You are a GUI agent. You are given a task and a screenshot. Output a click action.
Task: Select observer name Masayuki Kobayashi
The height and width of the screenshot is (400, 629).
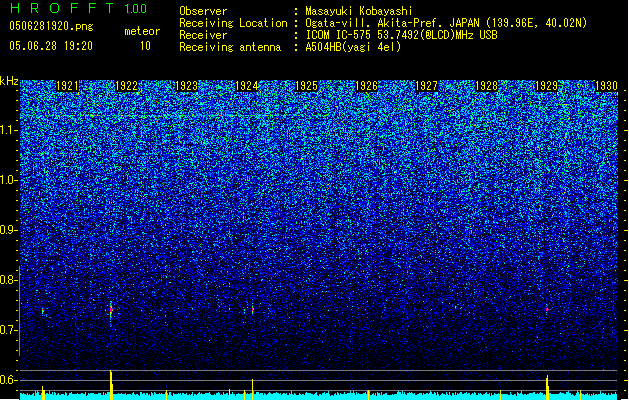pyautogui.click(x=359, y=11)
